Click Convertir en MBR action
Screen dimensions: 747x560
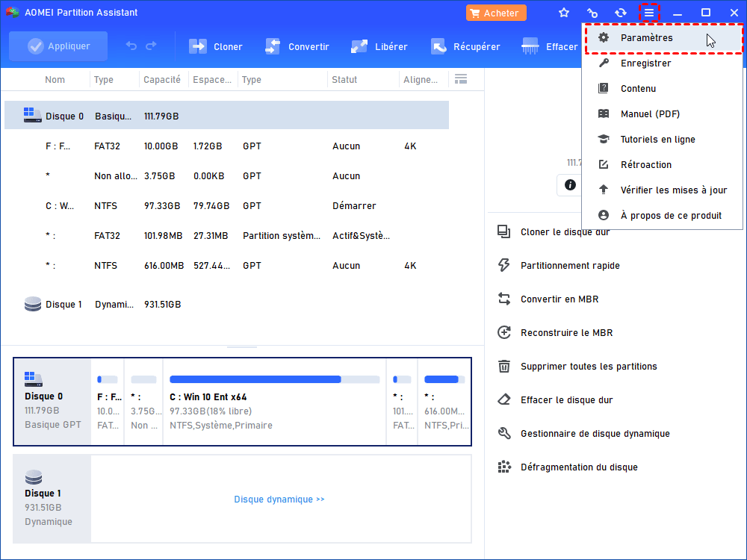point(548,299)
